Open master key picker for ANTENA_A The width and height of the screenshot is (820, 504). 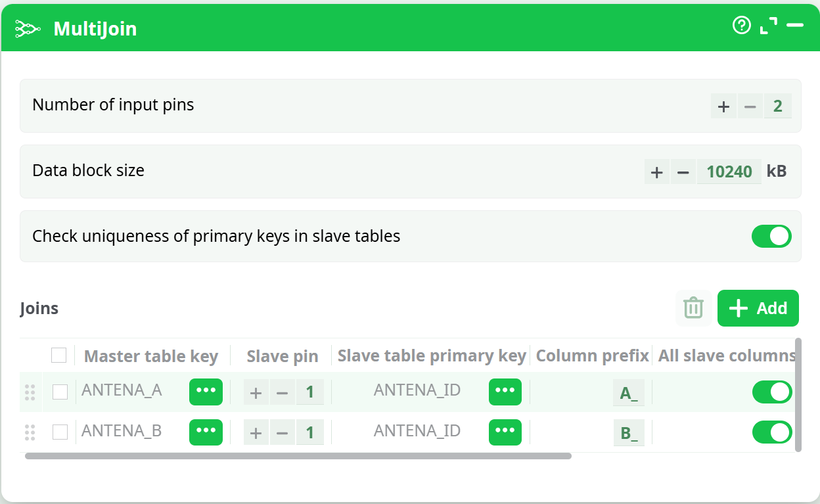coord(206,392)
